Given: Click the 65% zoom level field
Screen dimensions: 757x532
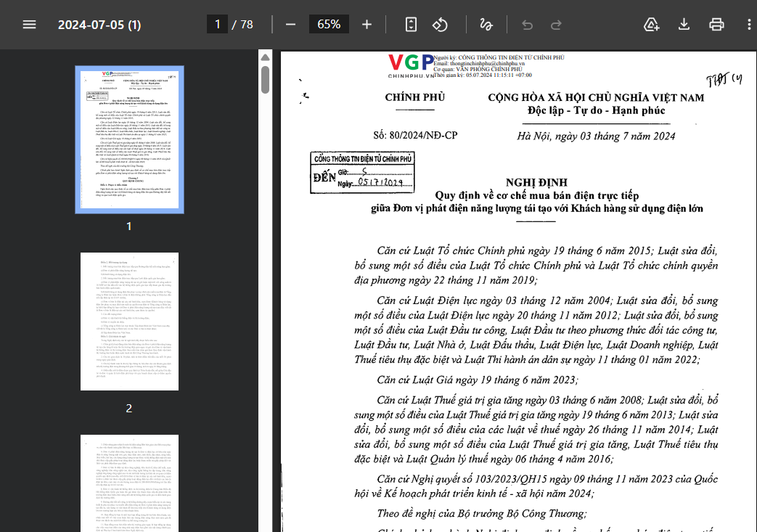Looking at the screenshot, I should (329, 24).
